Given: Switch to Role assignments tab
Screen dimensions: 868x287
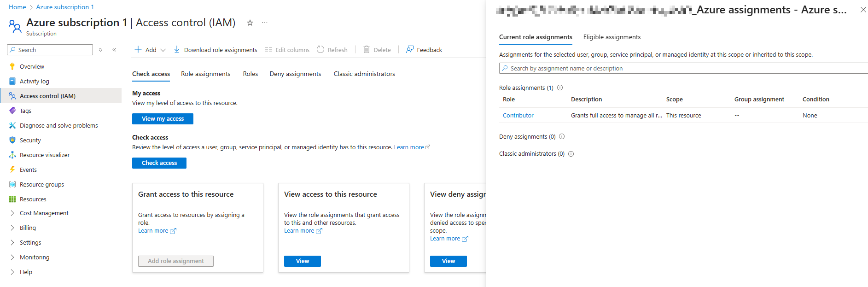Looking at the screenshot, I should 205,74.
